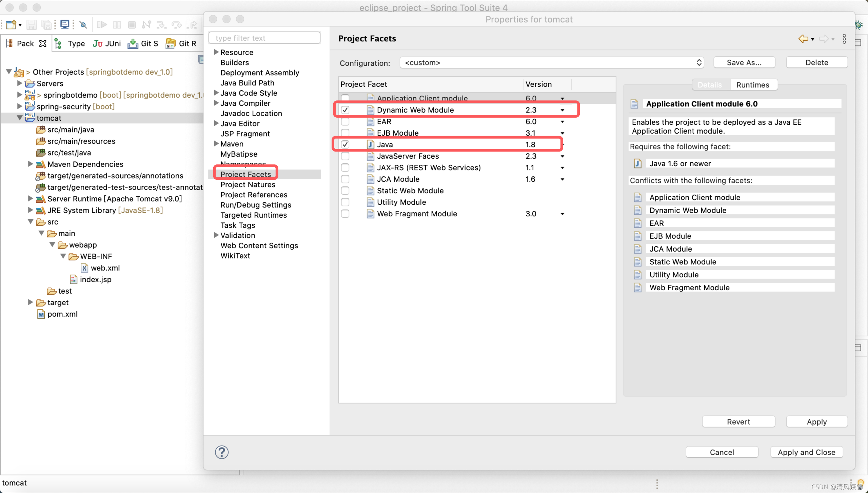Enable the JCA Module facet checkbox
Viewport: 868px width, 493px height.
tap(345, 179)
